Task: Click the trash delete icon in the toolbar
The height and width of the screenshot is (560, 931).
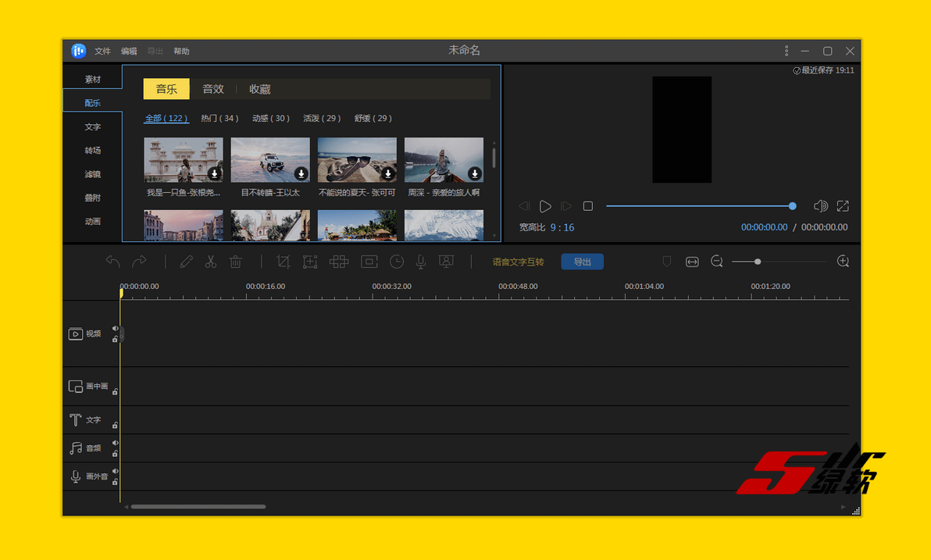Action: coord(235,262)
